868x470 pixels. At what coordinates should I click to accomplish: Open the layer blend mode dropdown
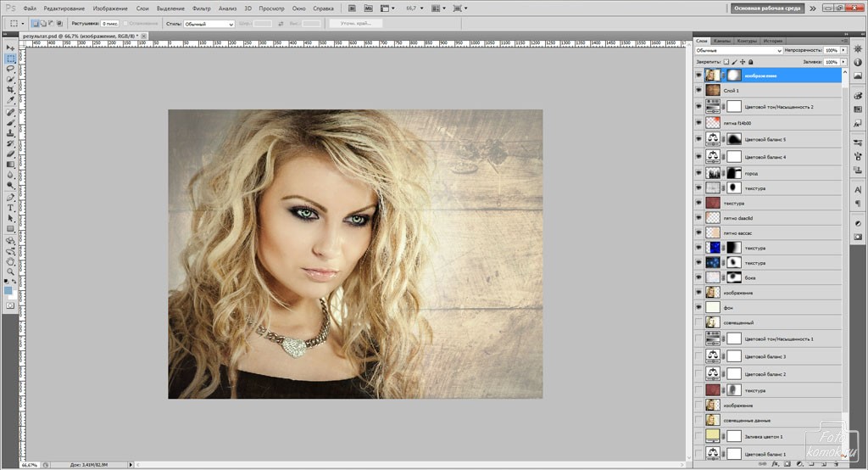tap(737, 51)
